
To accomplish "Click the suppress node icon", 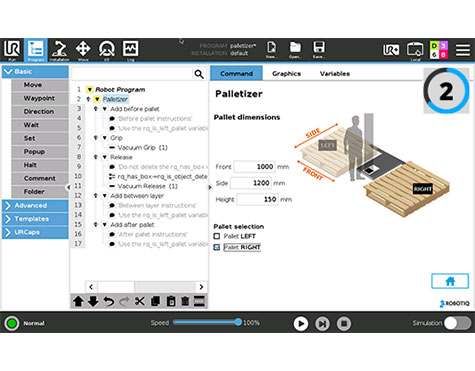I will pos(199,301).
